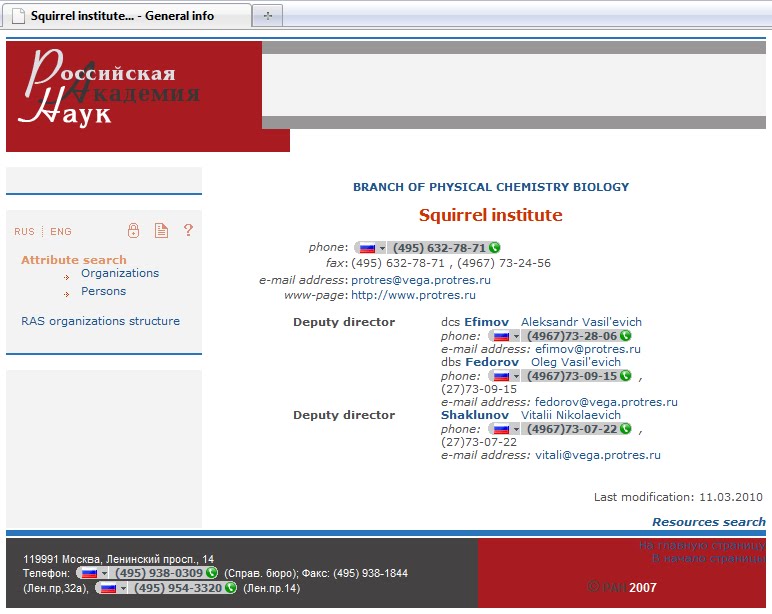Click email vitali@vega.protres.ru
772x614 pixels.
[598, 455]
